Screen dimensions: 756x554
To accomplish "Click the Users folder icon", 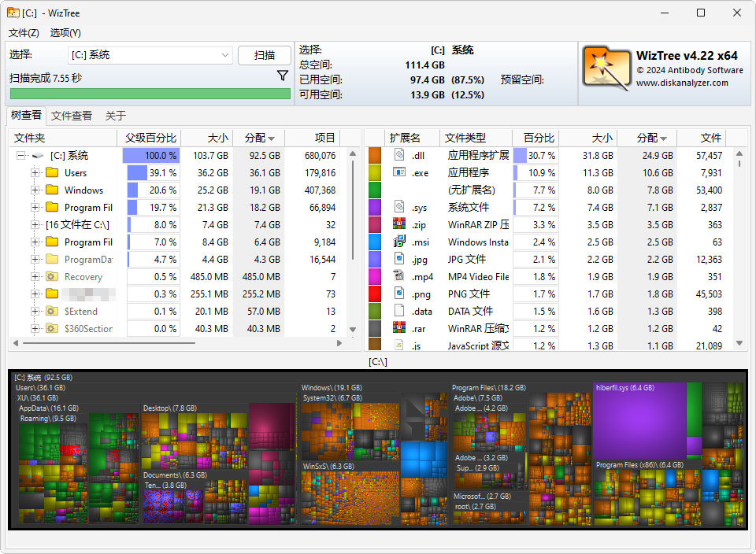I will coord(52,172).
